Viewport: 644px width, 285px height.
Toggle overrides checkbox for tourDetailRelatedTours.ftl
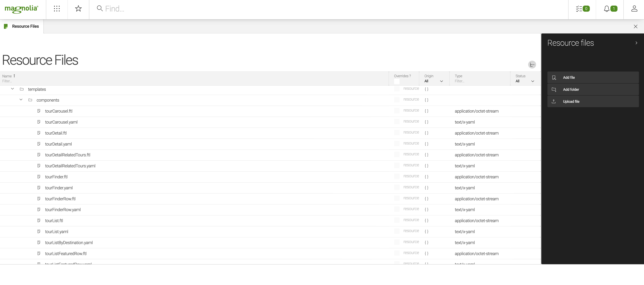click(x=397, y=154)
